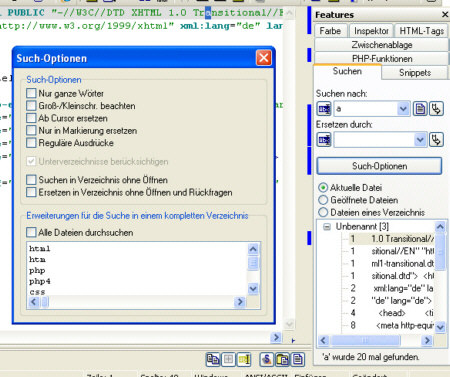Click the grey split-window icon in the bottom toolbar
This screenshot has height=377, width=450.
click(x=228, y=359)
